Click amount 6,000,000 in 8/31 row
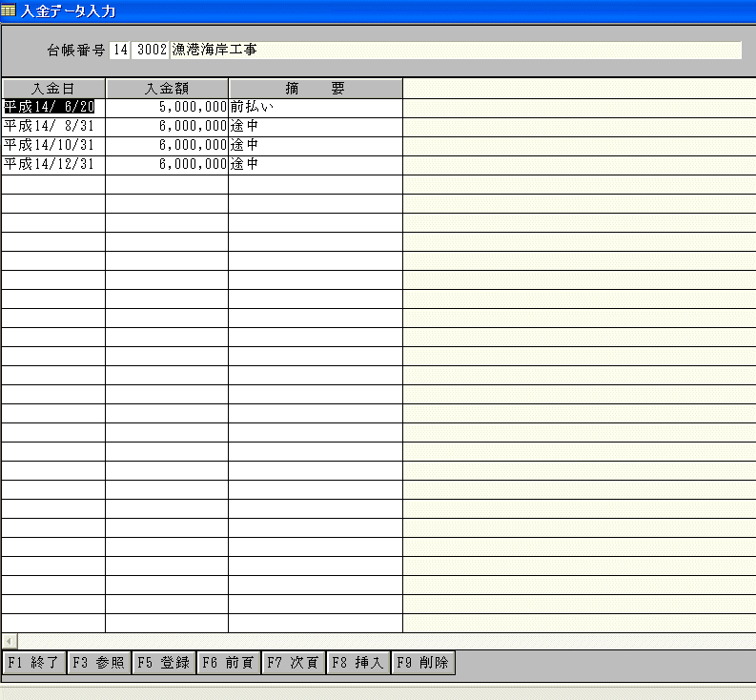 (167, 128)
